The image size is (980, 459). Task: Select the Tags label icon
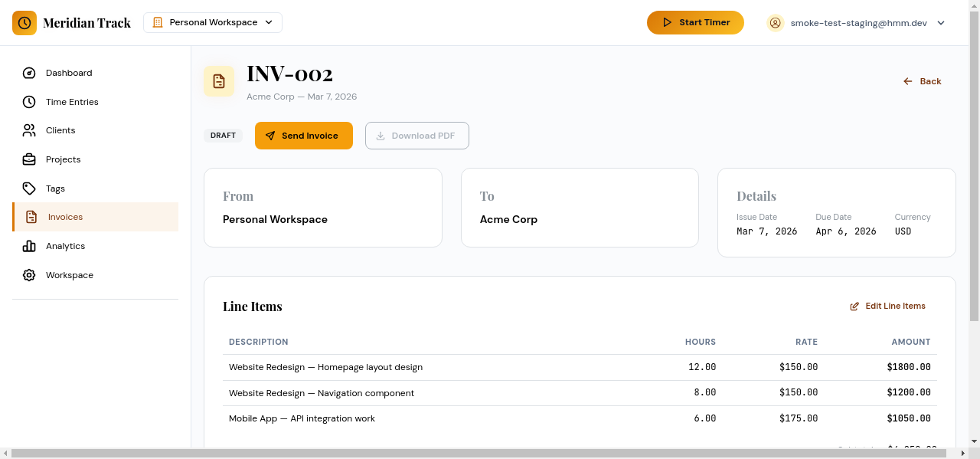(29, 188)
